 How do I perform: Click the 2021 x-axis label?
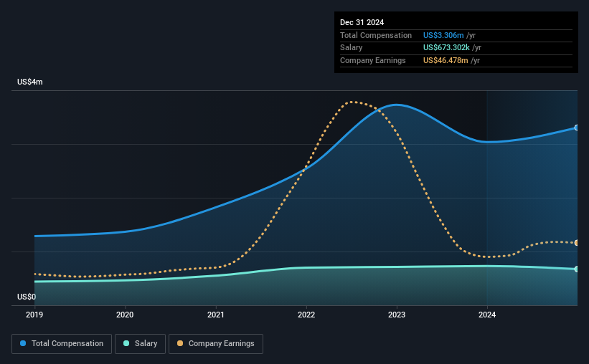coord(216,315)
